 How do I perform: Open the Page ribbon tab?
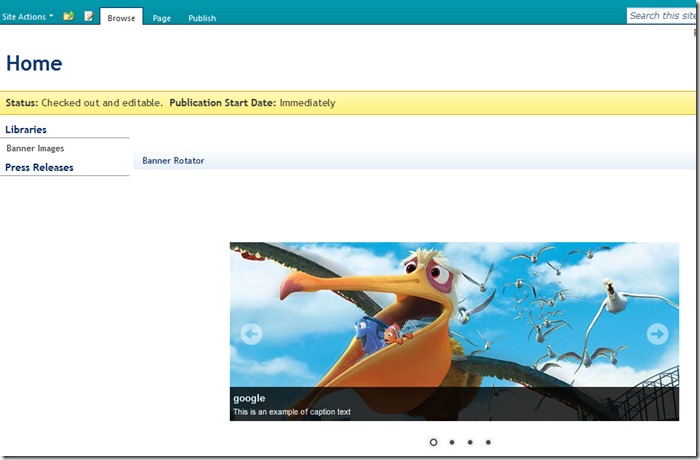tap(162, 18)
